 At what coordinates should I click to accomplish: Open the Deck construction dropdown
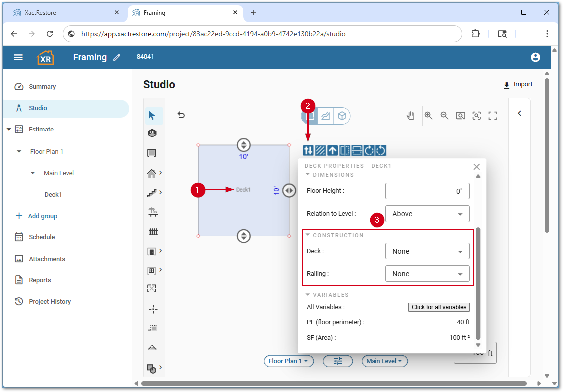427,251
